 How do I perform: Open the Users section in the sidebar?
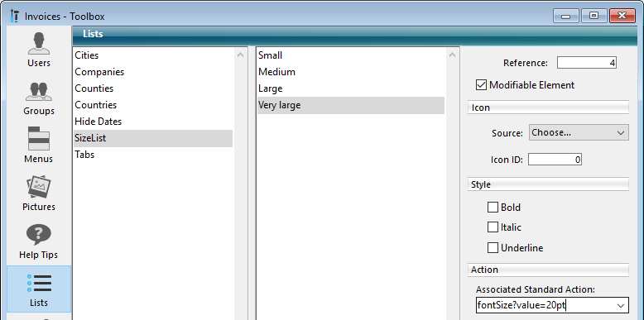pos(39,50)
